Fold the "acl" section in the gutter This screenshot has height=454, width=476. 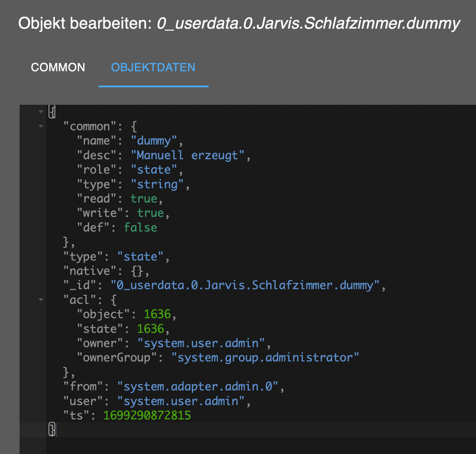coord(41,300)
